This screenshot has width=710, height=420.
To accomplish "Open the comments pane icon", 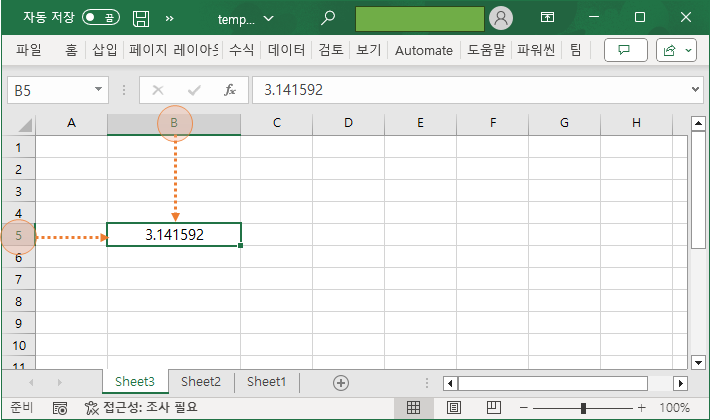I will click(626, 50).
